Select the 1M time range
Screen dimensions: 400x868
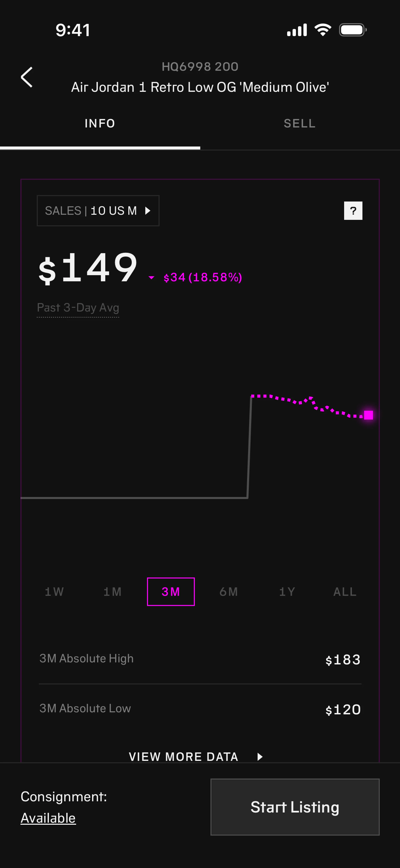tap(112, 592)
